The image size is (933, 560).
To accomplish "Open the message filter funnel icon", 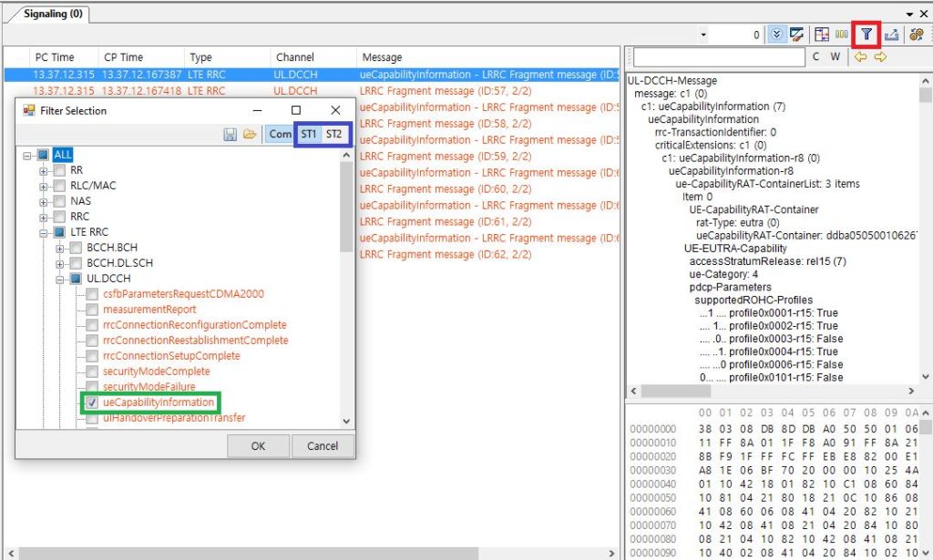I will (866, 35).
